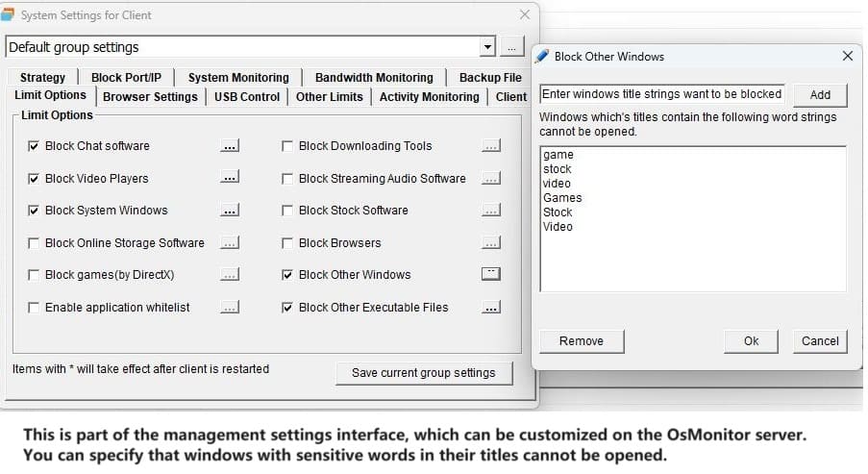This screenshot has height=474, width=868.
Task: Click Save current group settings
Action: 424,373
